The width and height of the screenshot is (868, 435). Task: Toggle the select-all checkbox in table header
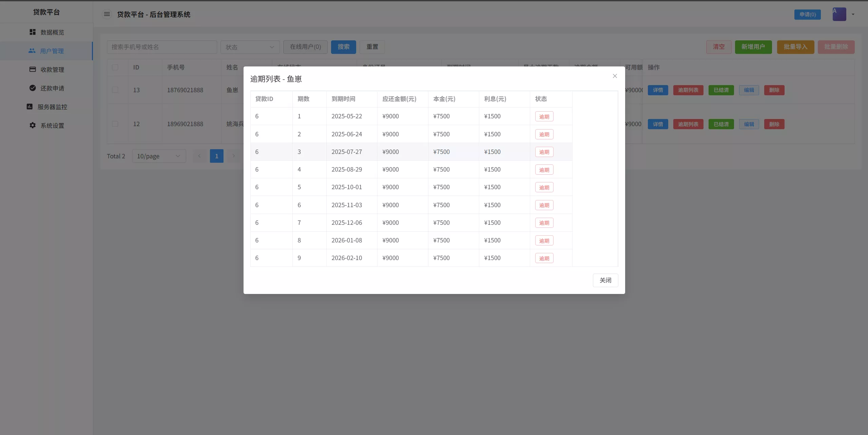115,67
